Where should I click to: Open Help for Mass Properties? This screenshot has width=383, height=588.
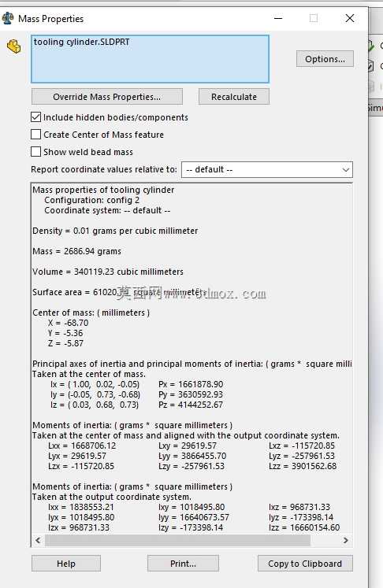click(66, 564)
